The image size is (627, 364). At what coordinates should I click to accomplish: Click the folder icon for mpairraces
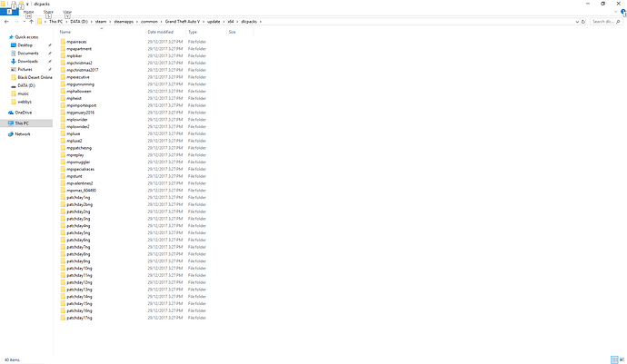pos(63,42)
